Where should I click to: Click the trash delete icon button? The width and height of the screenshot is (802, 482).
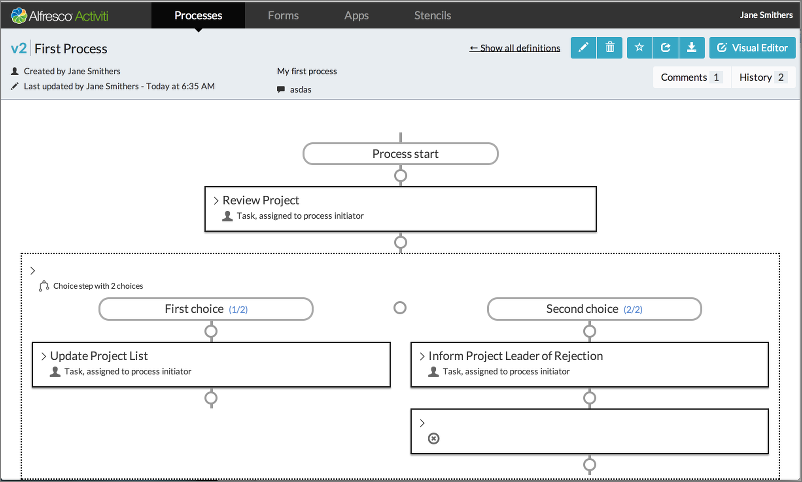click(610, 48)
